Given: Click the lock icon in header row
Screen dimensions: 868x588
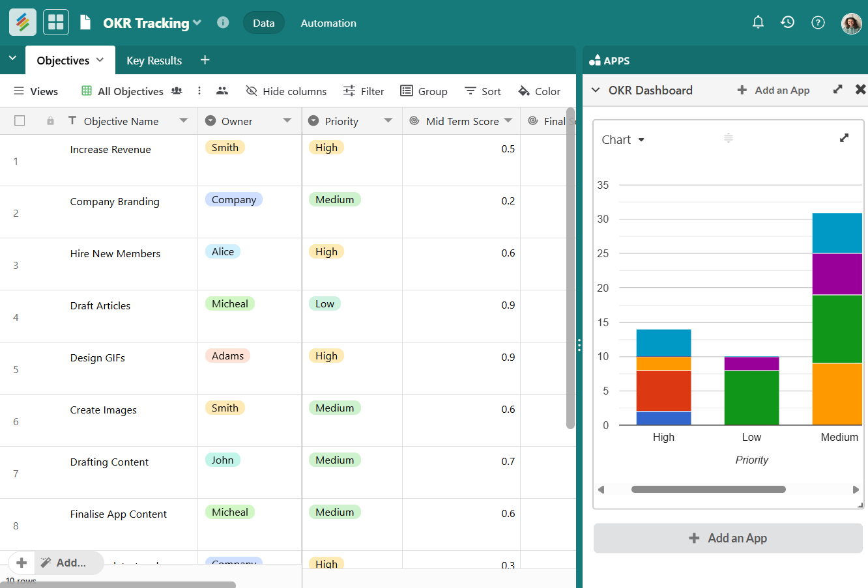Looking at the screenshot, I should (50, 121).
